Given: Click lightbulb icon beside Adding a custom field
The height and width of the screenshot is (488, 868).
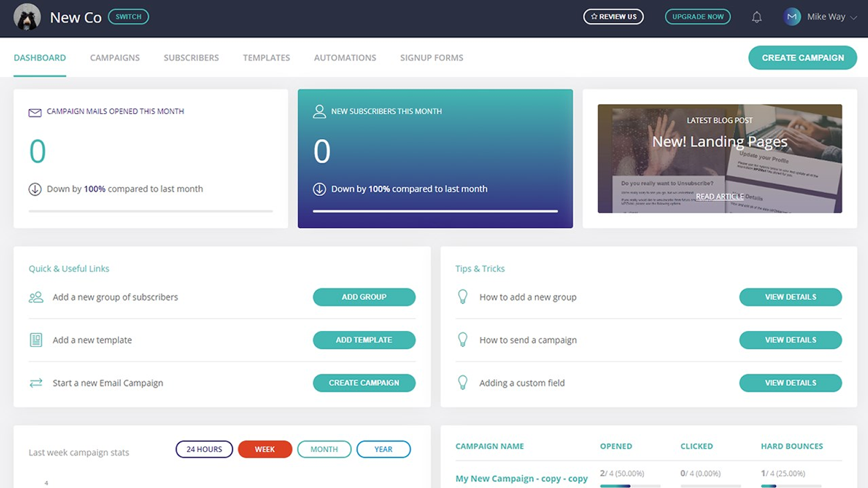Looking at the screenshot, I should [463, 382].
